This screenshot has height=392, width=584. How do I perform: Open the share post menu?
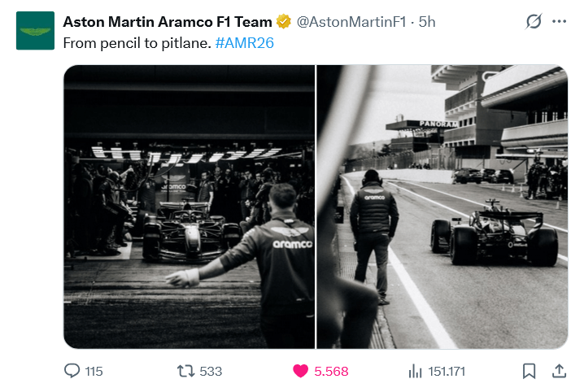559,371
